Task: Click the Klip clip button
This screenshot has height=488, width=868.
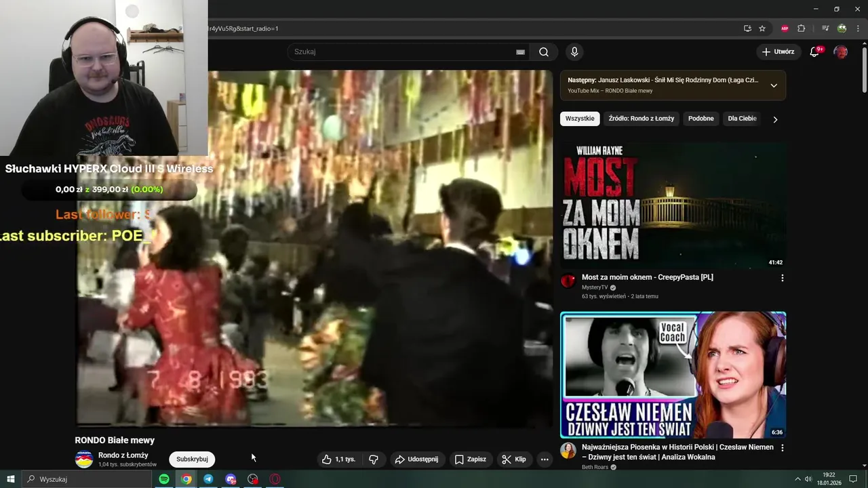Action: point(514,459)
